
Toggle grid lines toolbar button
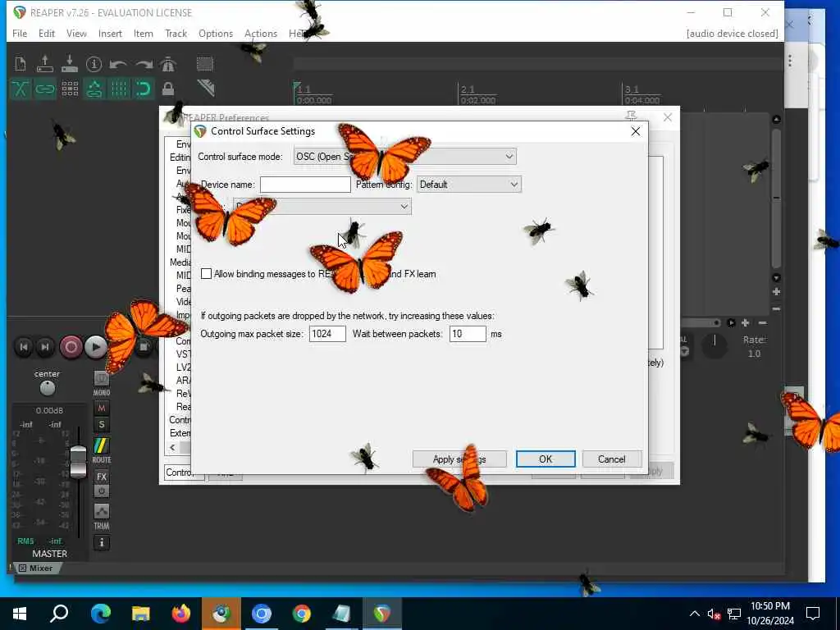[x=119, y=88]
